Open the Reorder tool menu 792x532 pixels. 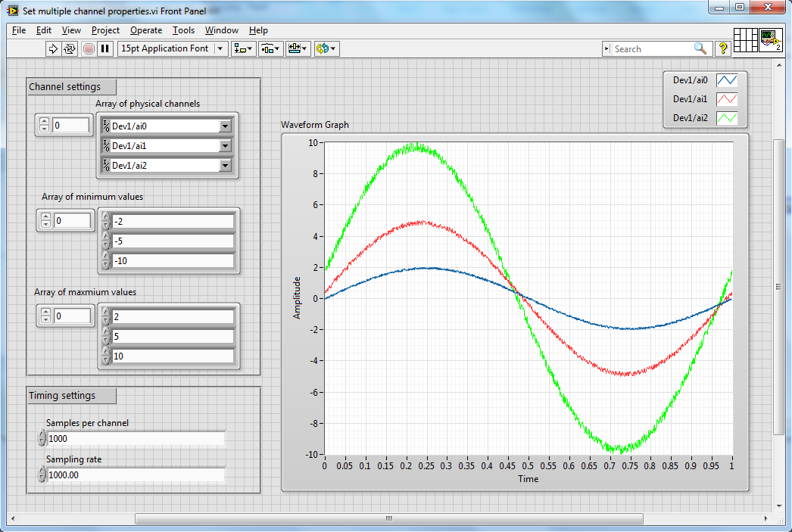point(326,48)
